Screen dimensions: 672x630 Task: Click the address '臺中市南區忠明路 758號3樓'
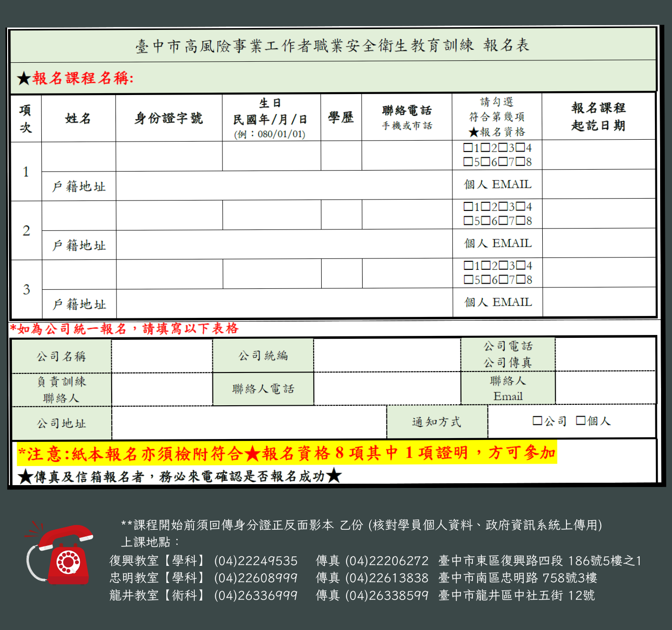pyautogui.click(x=518, y=578)
